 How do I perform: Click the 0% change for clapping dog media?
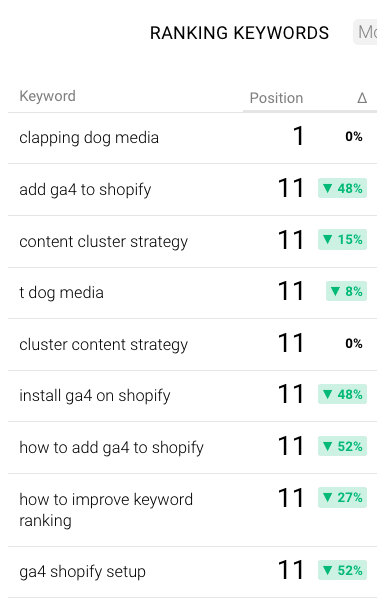[354, 137]
